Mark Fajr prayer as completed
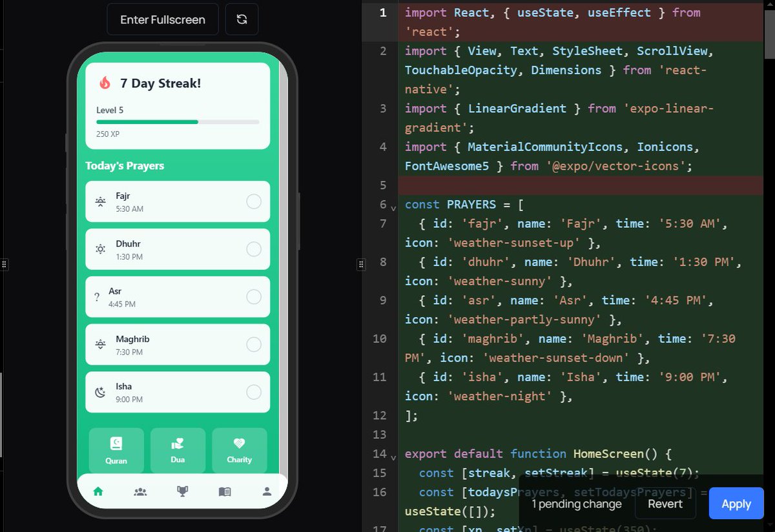 [x=254, y=201]
